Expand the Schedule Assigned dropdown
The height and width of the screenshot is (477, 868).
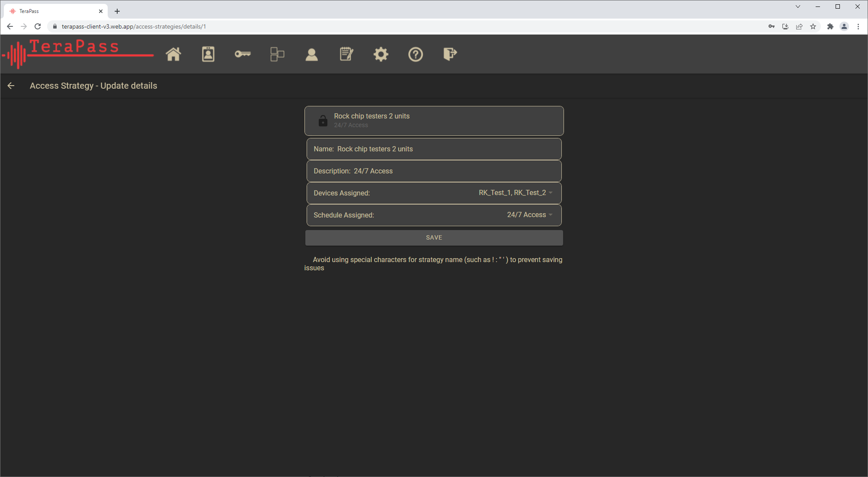pos(529,215)
